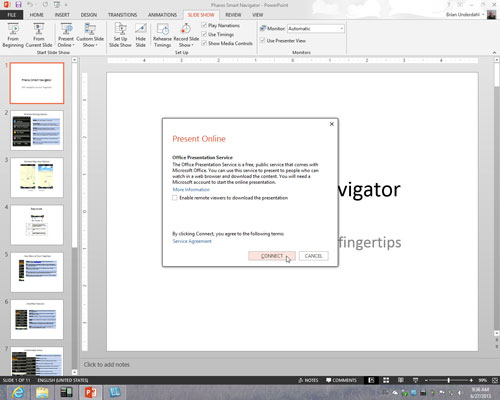Toggle Use Timings checkbox

[204, 34]
